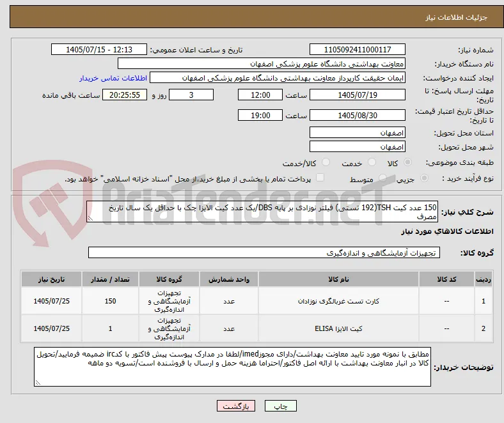Screen dimensions: 504x423
Task: Click the remaining time field 20:25:55
Action: coord(125,95)
